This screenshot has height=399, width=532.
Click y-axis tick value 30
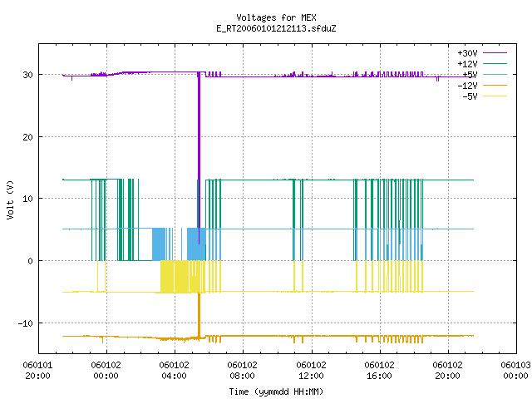pos(27,75)
